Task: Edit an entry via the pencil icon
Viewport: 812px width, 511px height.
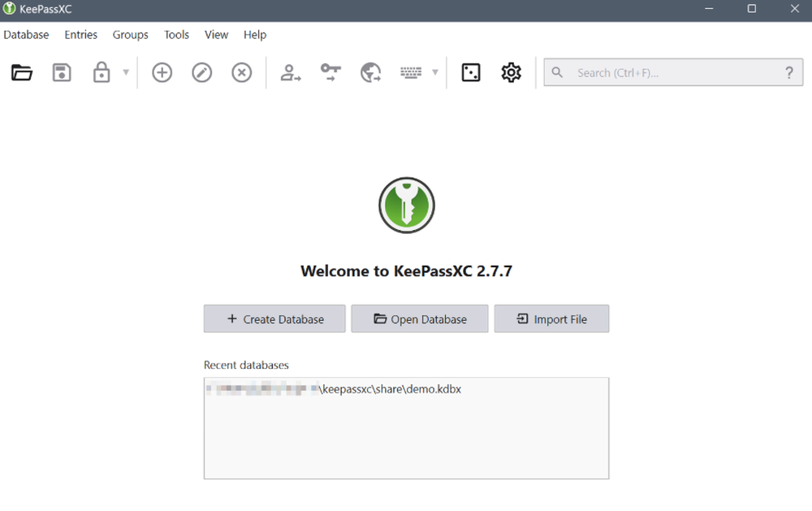Action: [x=201, y=72]
